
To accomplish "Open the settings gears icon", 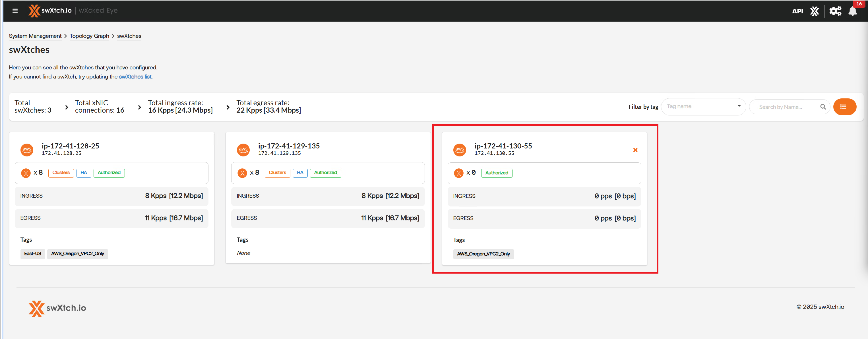I will [x=835, y=11].
